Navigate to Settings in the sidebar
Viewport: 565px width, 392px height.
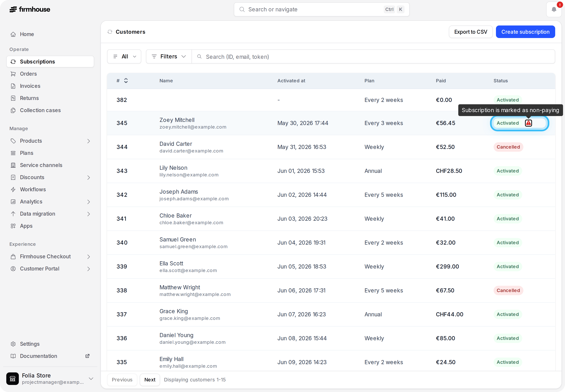tap(50, 344)
